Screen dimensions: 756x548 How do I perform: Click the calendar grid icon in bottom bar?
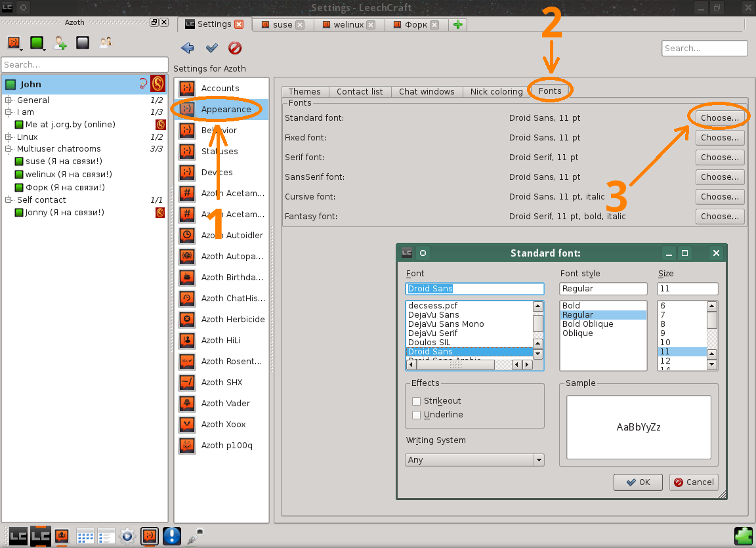click(85, 536)
